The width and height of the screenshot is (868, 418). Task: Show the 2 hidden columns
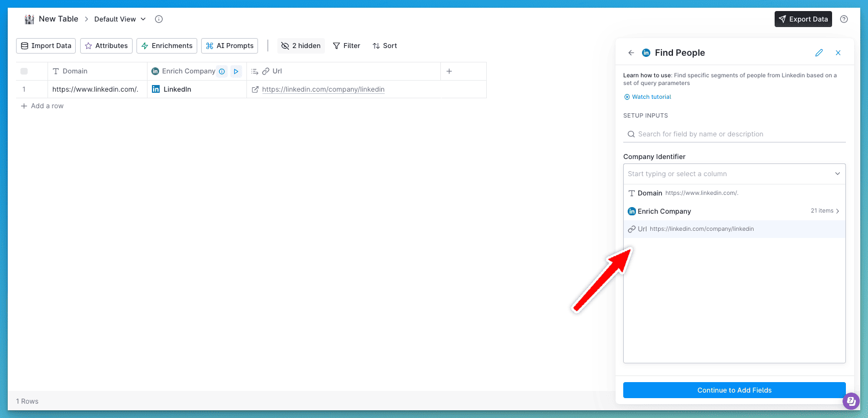click(x=301, y=46)
